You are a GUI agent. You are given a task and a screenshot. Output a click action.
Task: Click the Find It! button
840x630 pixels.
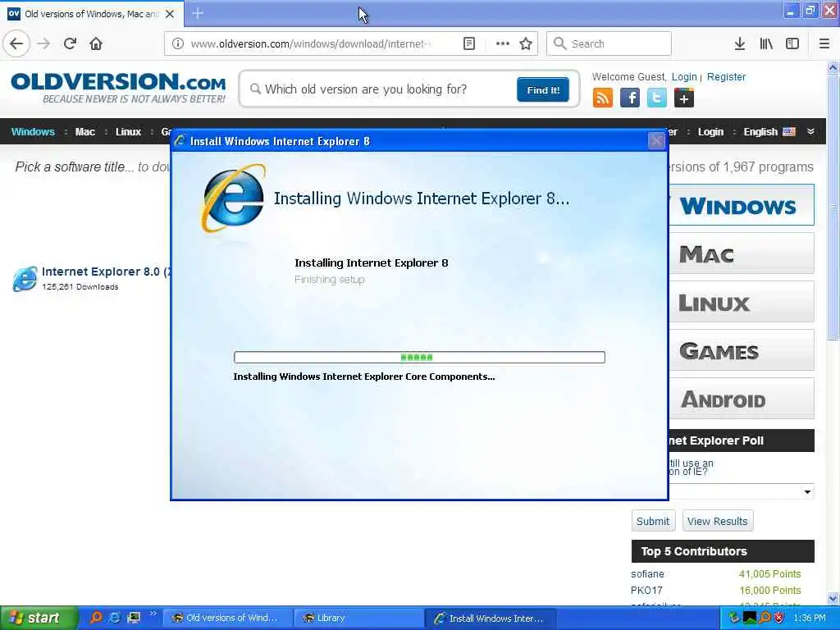coord(543,89)
